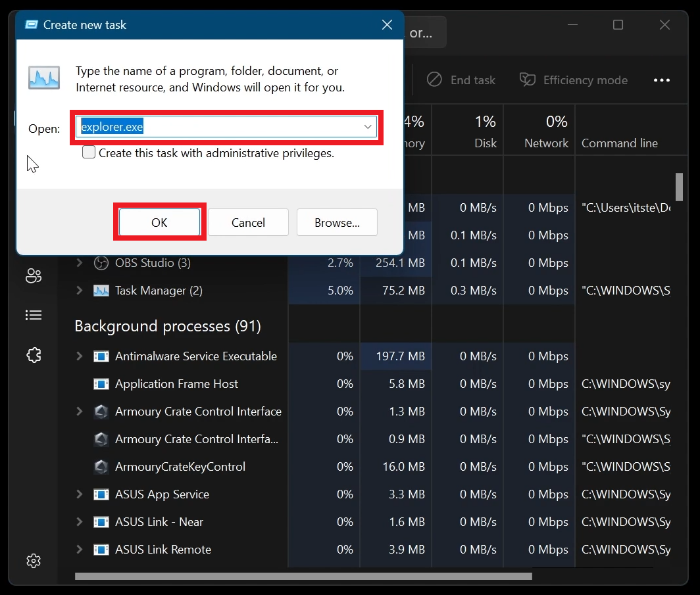Screen dimensions: 700x595
Task: Open the Users page from the sidebar
Action: point(34,275)
